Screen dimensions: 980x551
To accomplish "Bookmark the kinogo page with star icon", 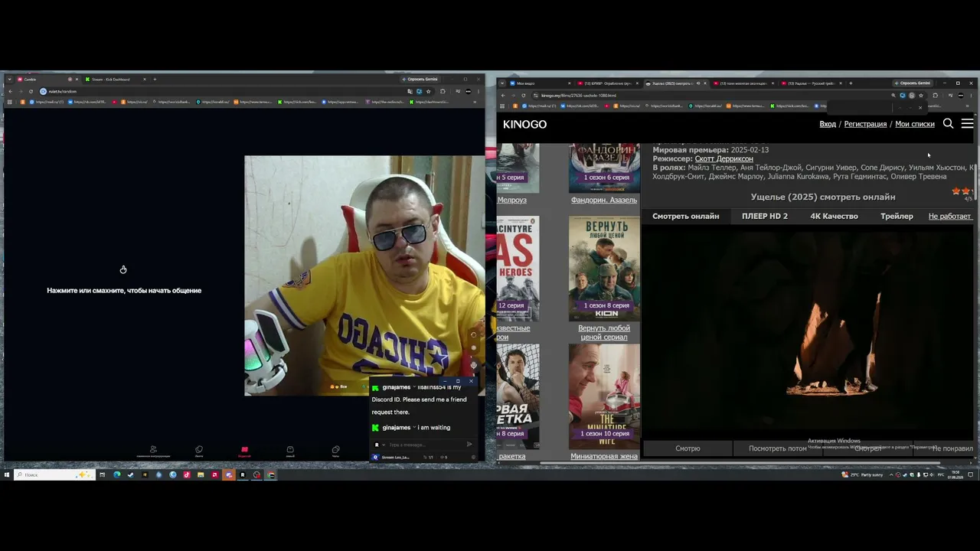I will (x=921, y=96).
